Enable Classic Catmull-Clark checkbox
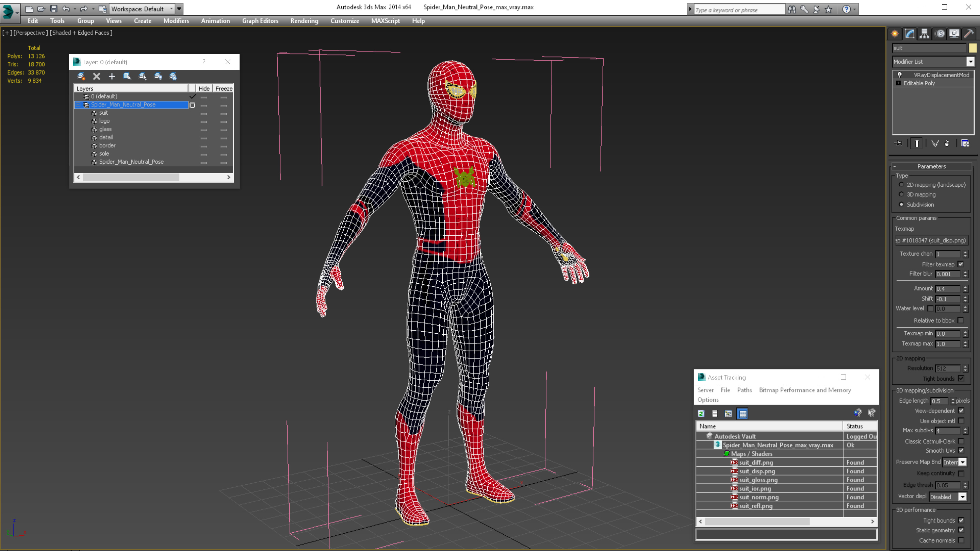The height and width of the screenshot is (551, 980). (961, 441)
